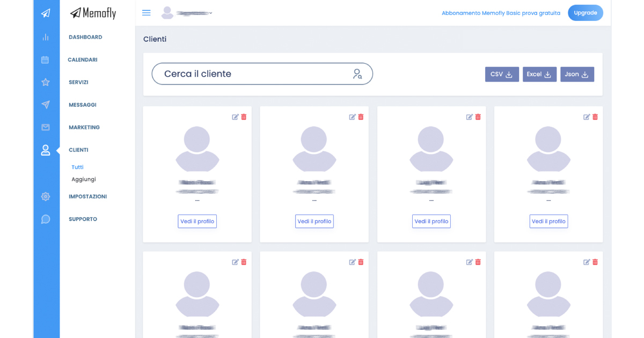This screenshot has width=644, height=338.
Task: Select Aggiungi under Clienti submenu
Action: (x=84, y=179)
